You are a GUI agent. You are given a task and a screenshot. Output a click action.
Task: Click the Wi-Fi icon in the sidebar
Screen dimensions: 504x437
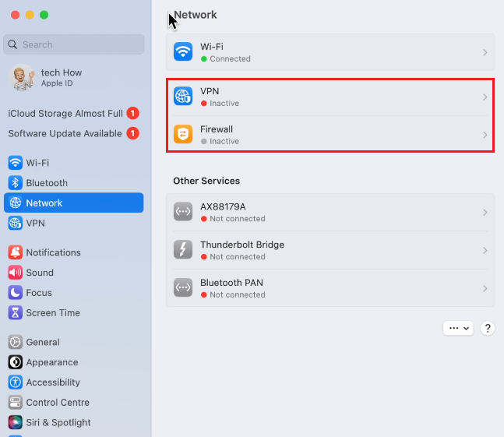[15, 163]
